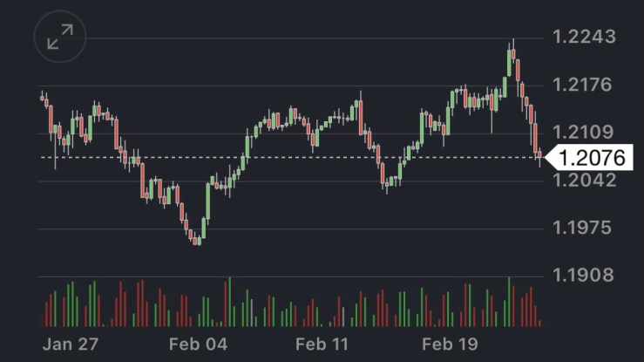The height and width of the screenshot is (362, 644).
Task: Select the 1.2109 price level label
Action: (x=585, y=133)
